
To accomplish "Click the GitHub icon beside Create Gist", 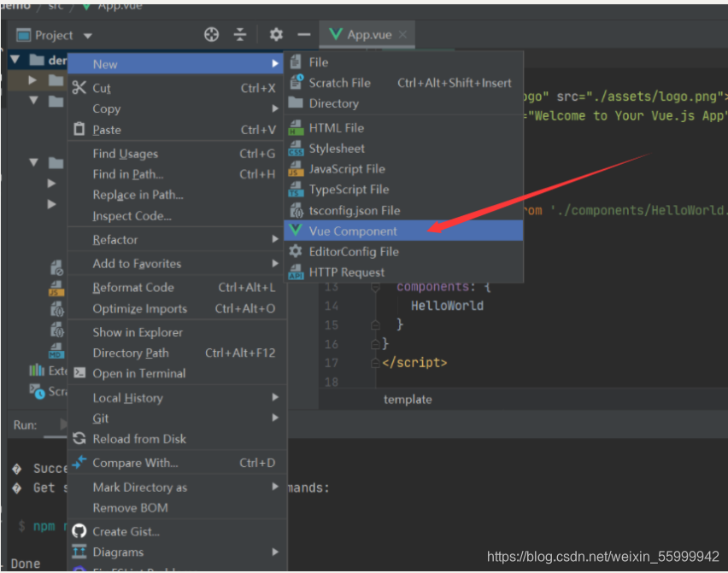I will click(x=79, y=531).
